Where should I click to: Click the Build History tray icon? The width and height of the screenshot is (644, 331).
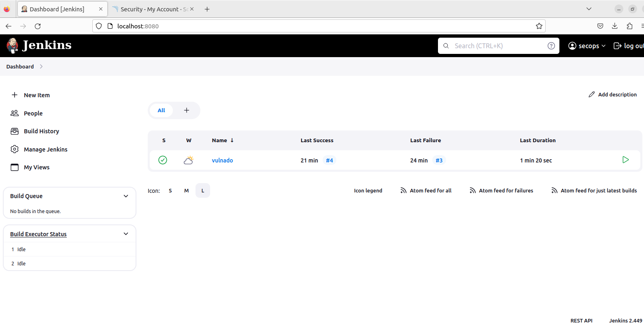coord(15,131)
